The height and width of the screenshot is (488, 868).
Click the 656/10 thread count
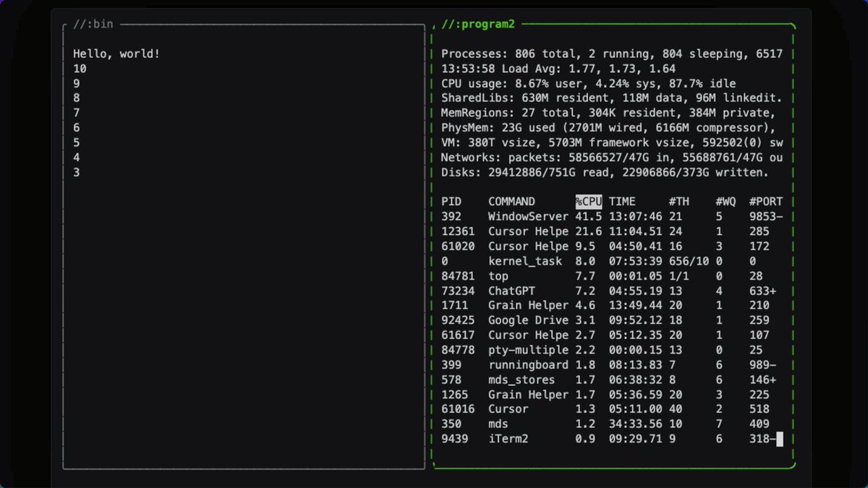(x=689, y=261)
